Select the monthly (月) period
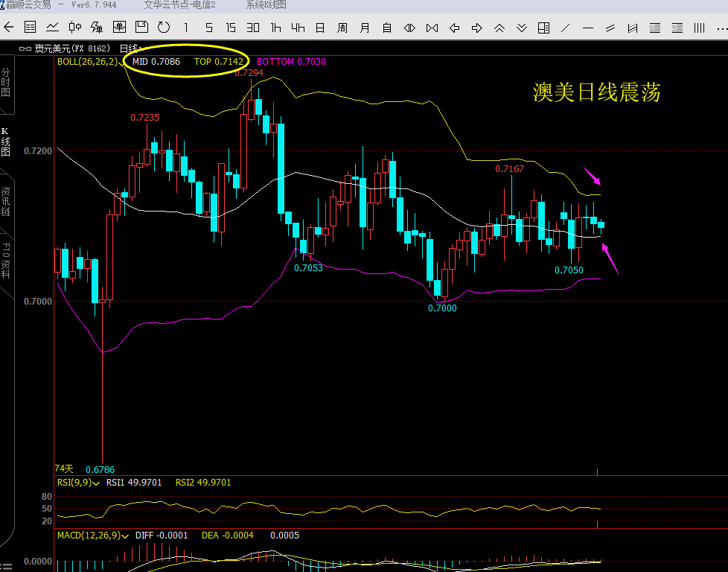 (365, 28)
